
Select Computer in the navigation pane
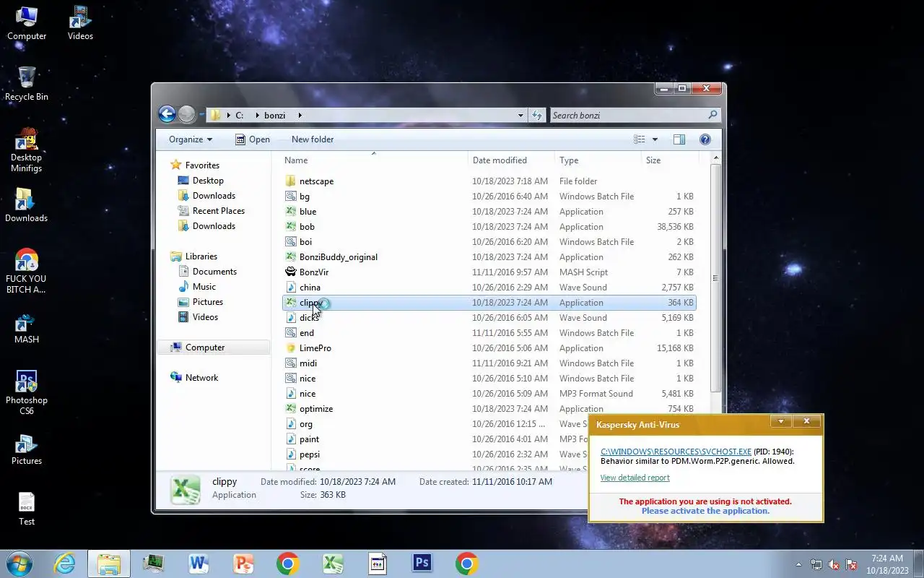[x=205, y=348]
